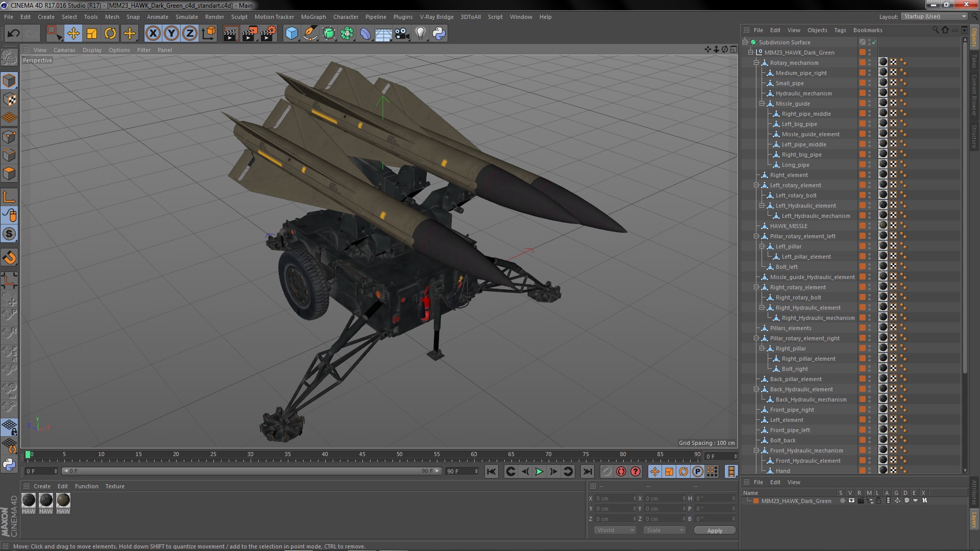Toggle Subdivision Surface enable checkmark
Screen dimensions: 980x551
pos(874,42)
